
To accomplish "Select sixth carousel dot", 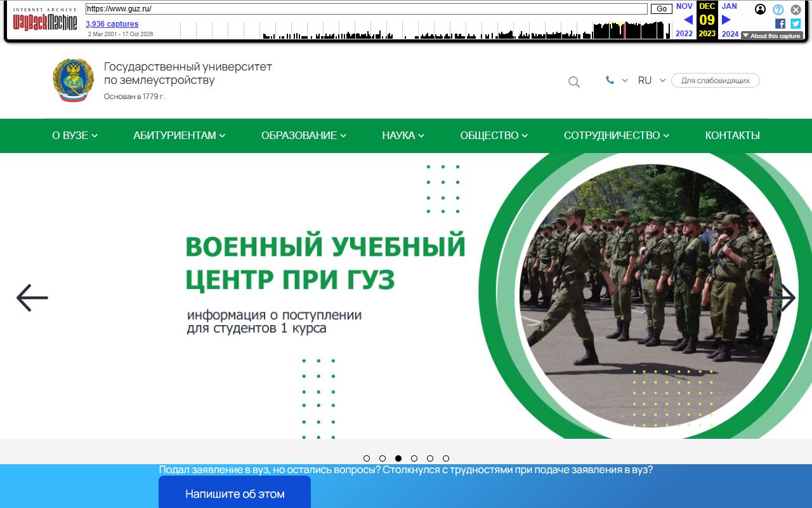I will coord(446,458).
